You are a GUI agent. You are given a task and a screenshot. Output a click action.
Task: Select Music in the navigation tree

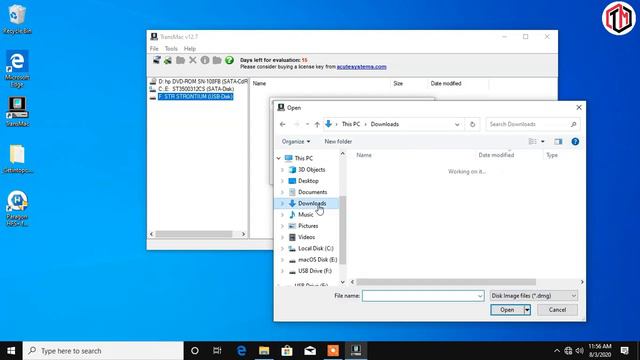tap(305, 215)
